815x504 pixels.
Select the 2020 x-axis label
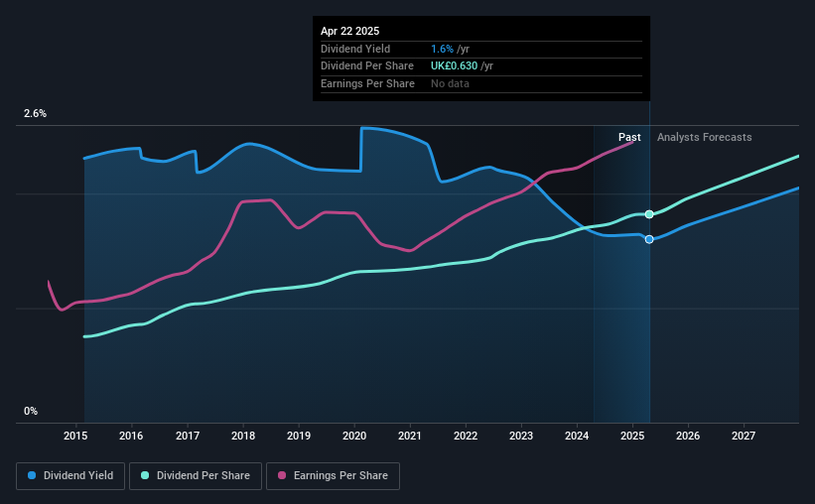coord(354,436)
